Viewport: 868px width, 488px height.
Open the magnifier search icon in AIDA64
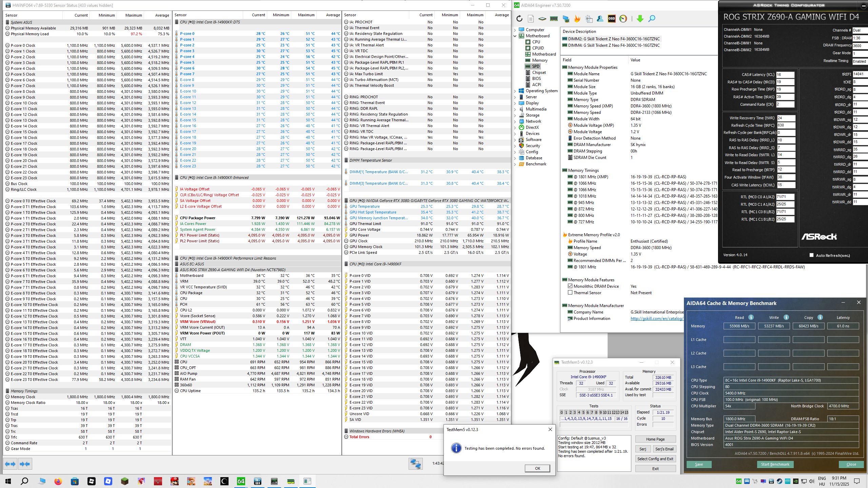point(652,19)
